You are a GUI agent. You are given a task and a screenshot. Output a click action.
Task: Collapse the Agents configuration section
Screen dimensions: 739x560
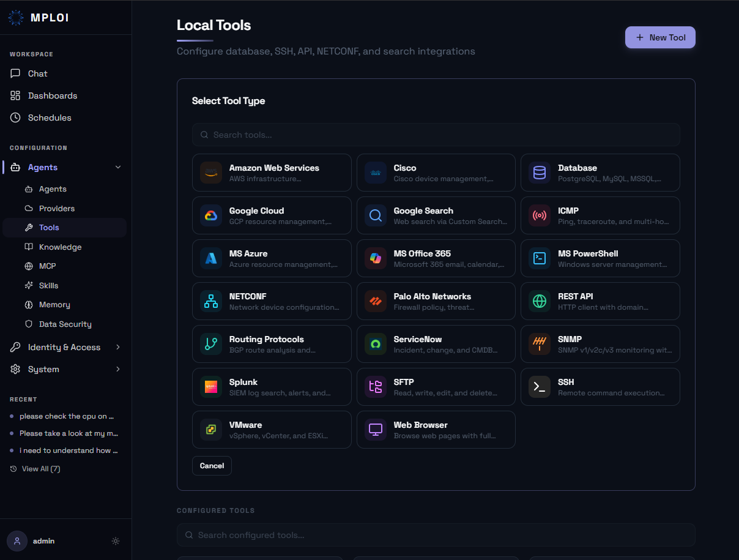point(118,167)
